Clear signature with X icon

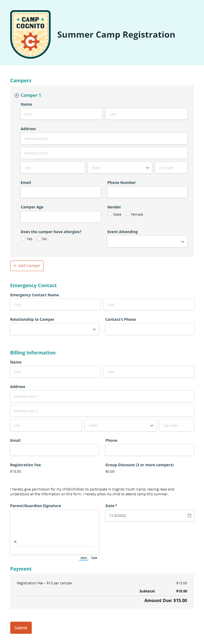(x=15, y=542)
